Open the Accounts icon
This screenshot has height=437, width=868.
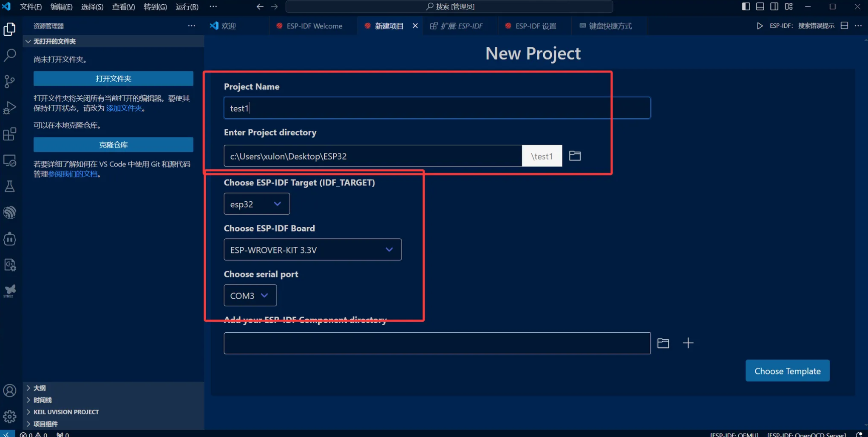coord(10,390)
